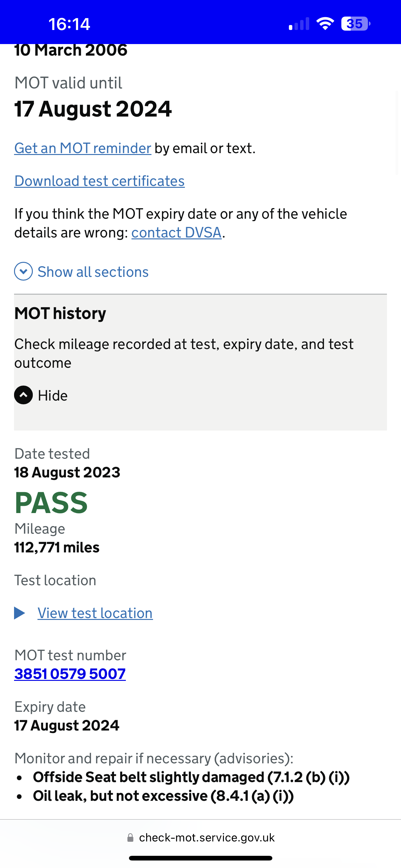Click Download test certificates link
Image resolution: width=401 pixels, height=868 pixels.
click(99, 181)
